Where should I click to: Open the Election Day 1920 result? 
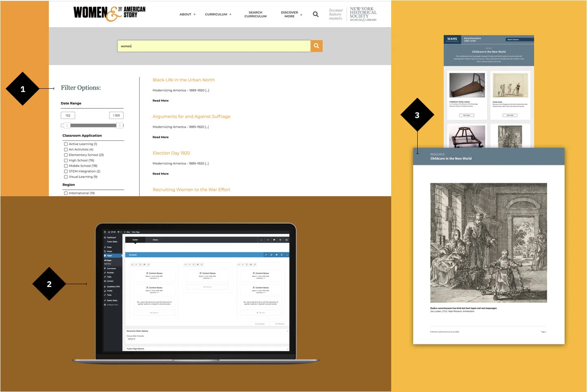[x=171, y=153]
